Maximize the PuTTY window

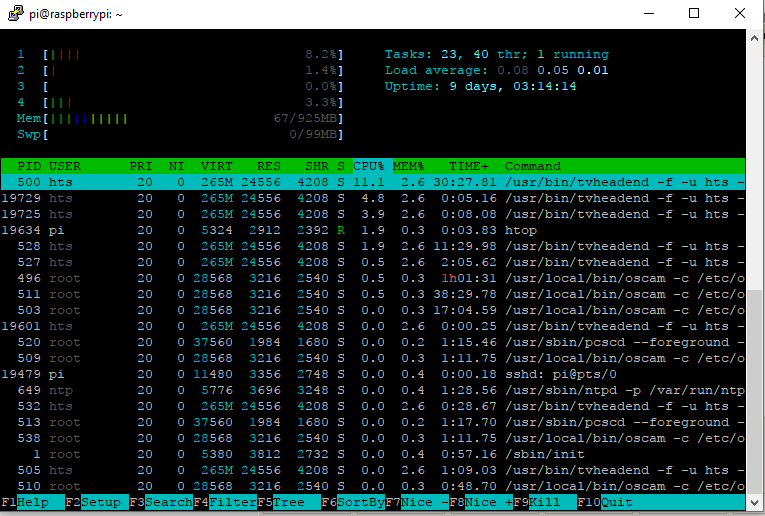694,13
